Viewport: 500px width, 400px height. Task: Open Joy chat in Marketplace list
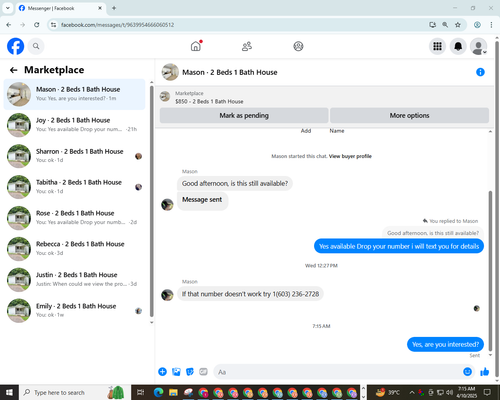[74, 125]
